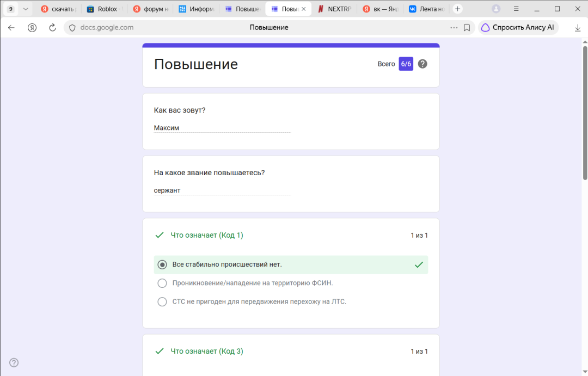This screenshot has width=588, height=376.
Task: Click the green checkmark beside Код 1 question
Action: tap(160, 235)
